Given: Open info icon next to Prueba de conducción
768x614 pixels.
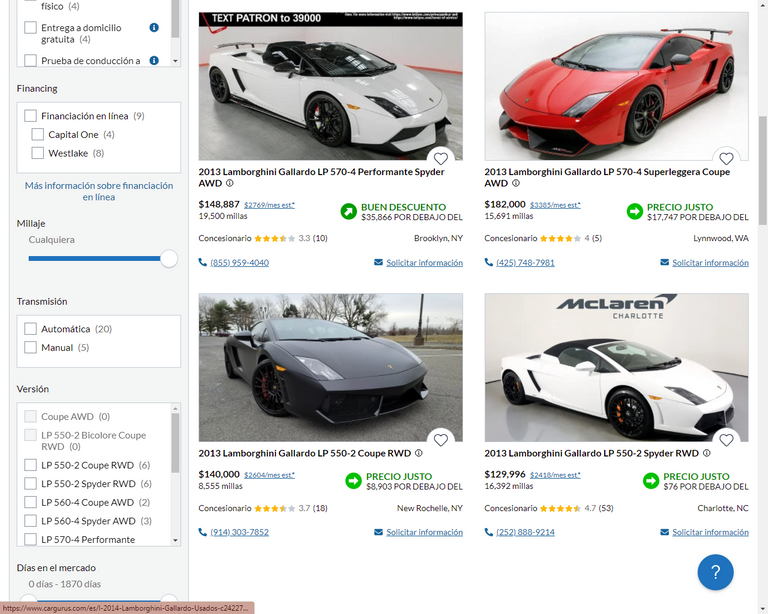Looking at the screenshot, I should [x=154, y=61].
